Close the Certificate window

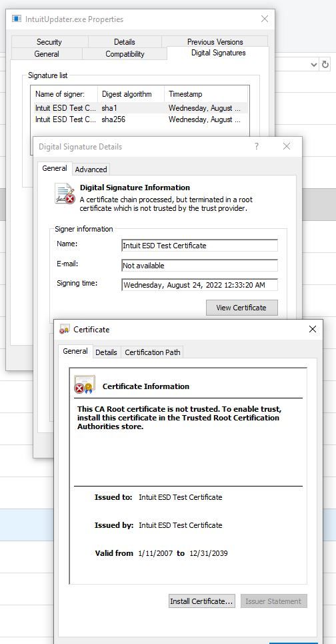312,329
